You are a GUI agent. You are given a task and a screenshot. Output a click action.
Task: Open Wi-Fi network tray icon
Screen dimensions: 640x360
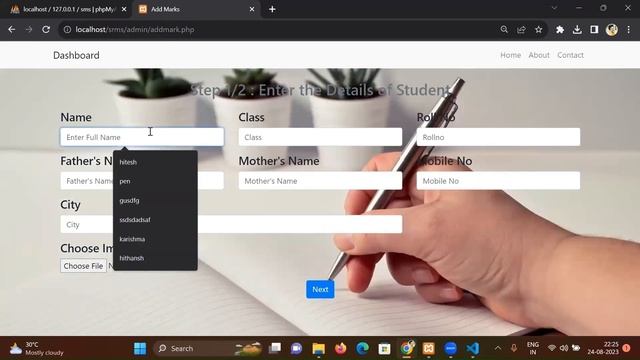coord(552,348)
